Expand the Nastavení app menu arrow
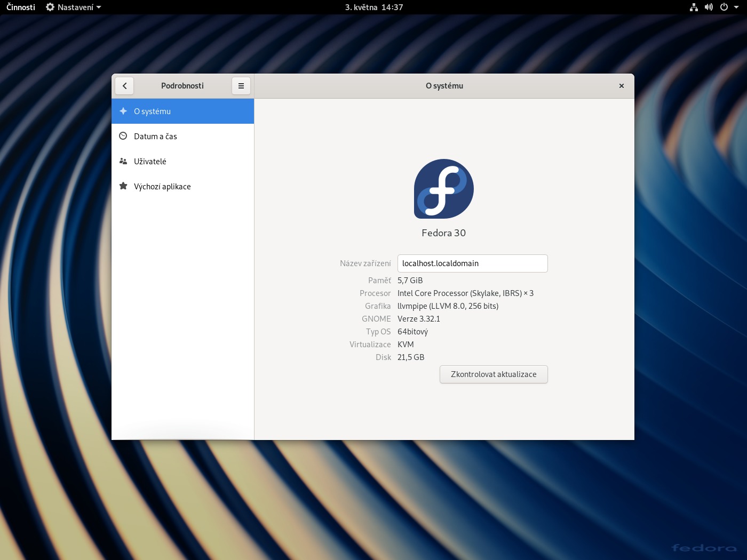The width and height of the screenshot is (747, 560). tap(99, 7)
